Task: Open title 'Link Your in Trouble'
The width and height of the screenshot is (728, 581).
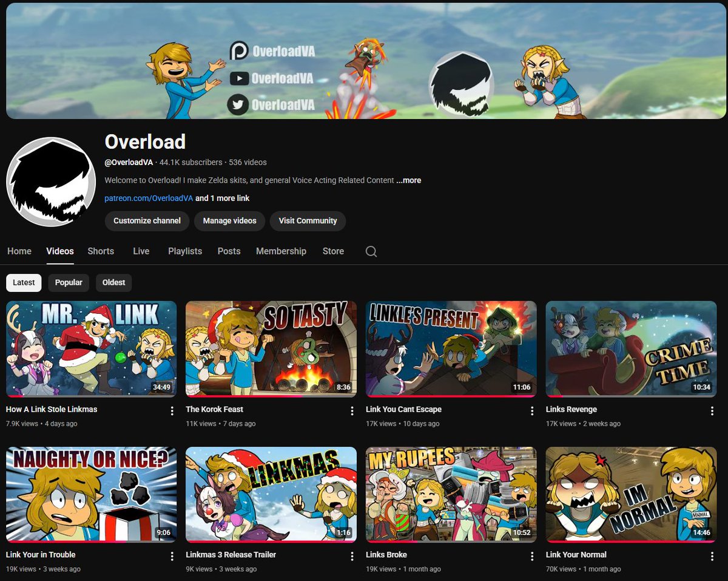Action: (x=41, y=555)
